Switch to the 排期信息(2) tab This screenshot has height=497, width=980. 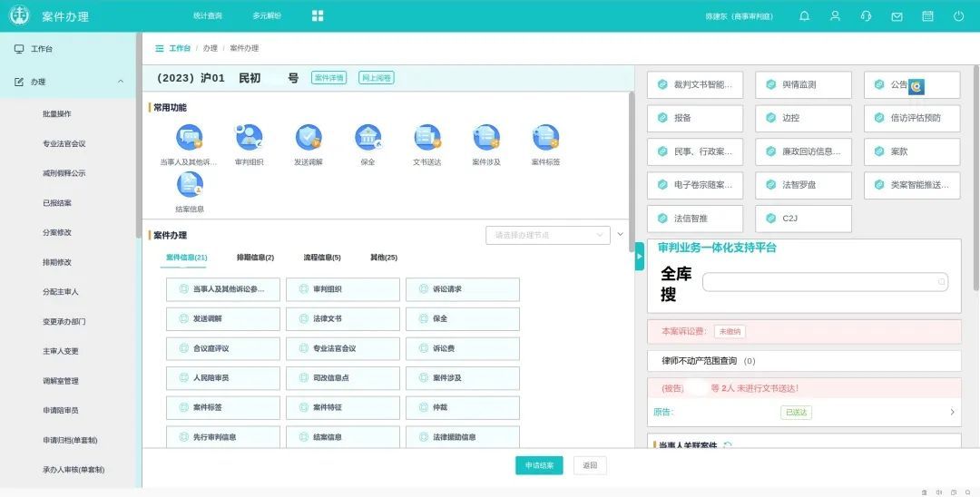(x=255, y=258)
